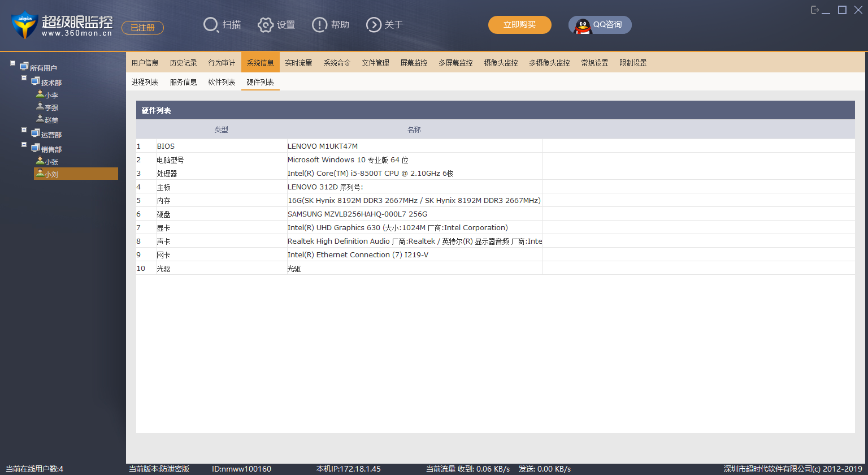868x475 pixels.
Task: Click the 360mon shield logo
Action: click(24, 25)
